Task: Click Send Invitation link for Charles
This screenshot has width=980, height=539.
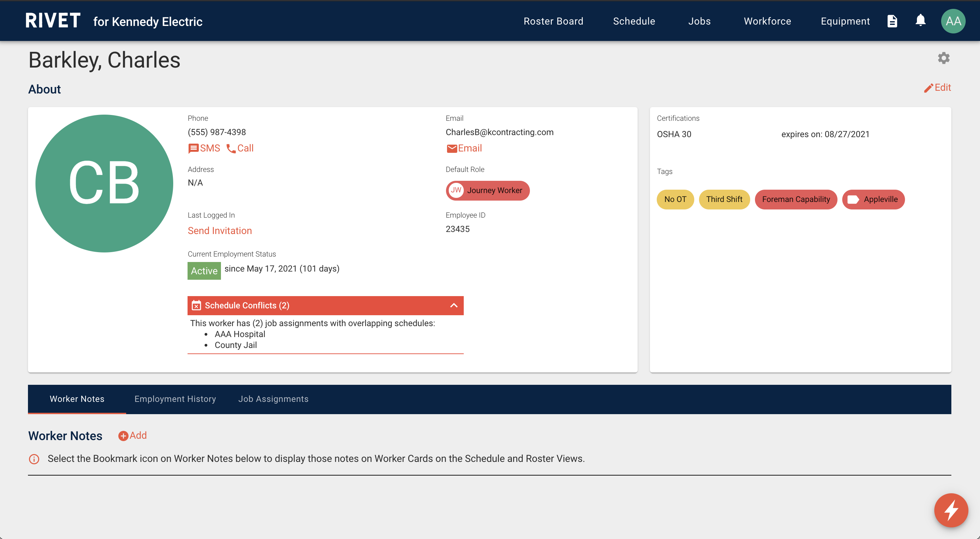Action: [x=219, y=230]
